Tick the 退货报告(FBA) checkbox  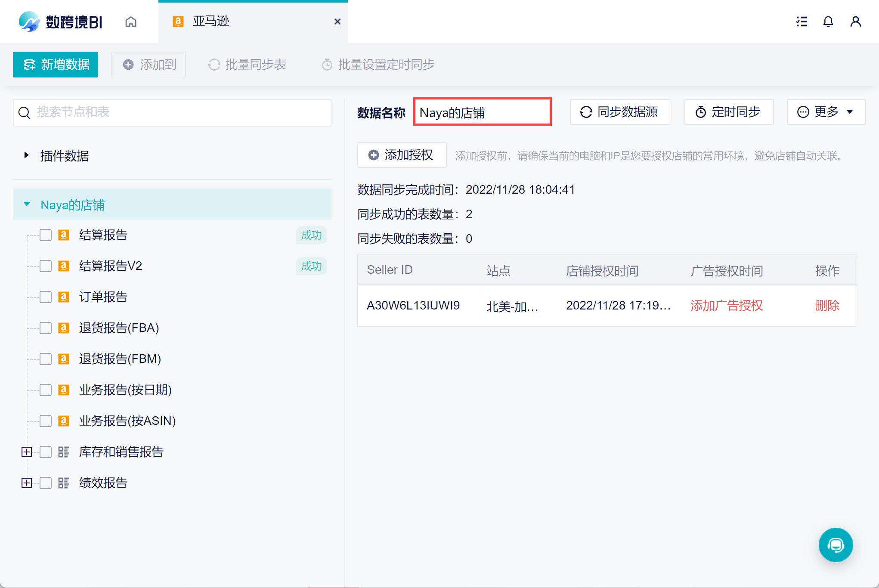46,328
